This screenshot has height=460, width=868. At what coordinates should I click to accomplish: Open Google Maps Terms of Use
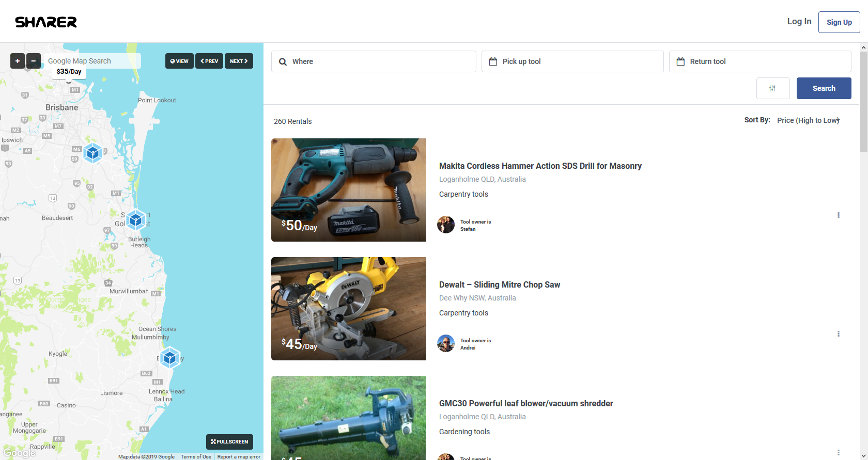click(x=196, y=457)
